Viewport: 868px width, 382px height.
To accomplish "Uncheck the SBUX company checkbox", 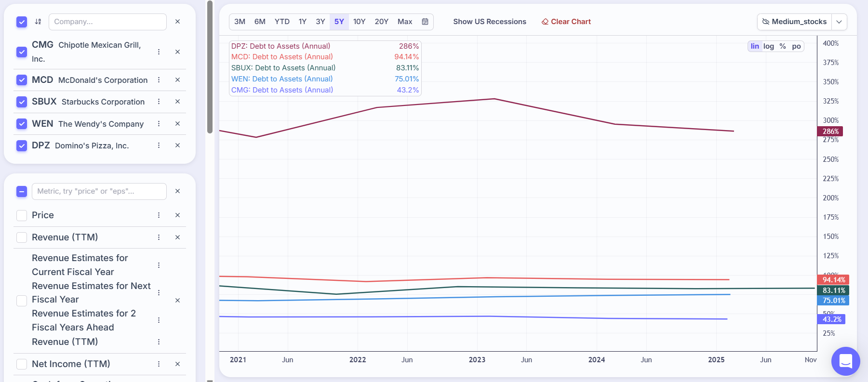I will tap(22, 102).
